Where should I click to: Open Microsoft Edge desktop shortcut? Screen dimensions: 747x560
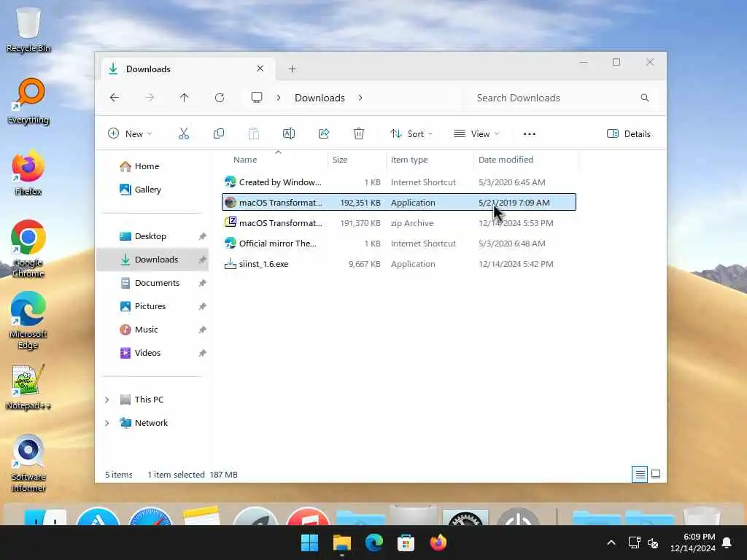[x=28, y=320]
